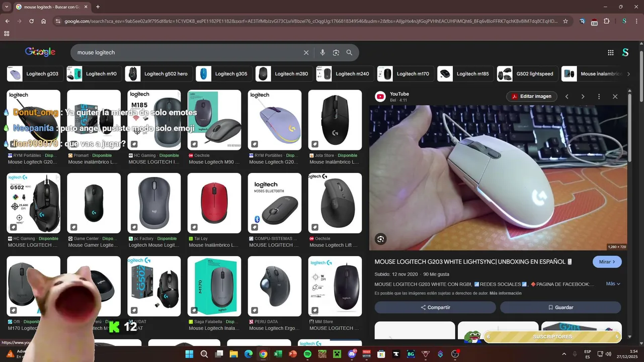
Task: Open Google Lens image search icon
Action: [336, 52]
